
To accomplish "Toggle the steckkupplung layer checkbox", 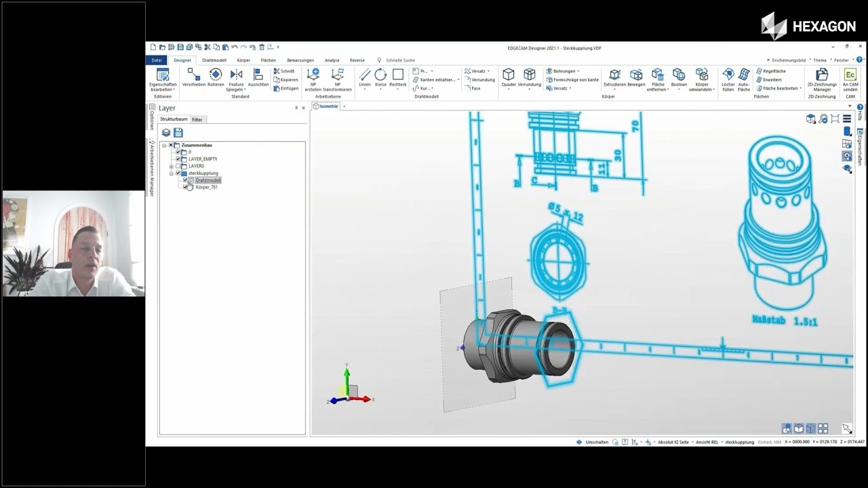I will [178, 173].
